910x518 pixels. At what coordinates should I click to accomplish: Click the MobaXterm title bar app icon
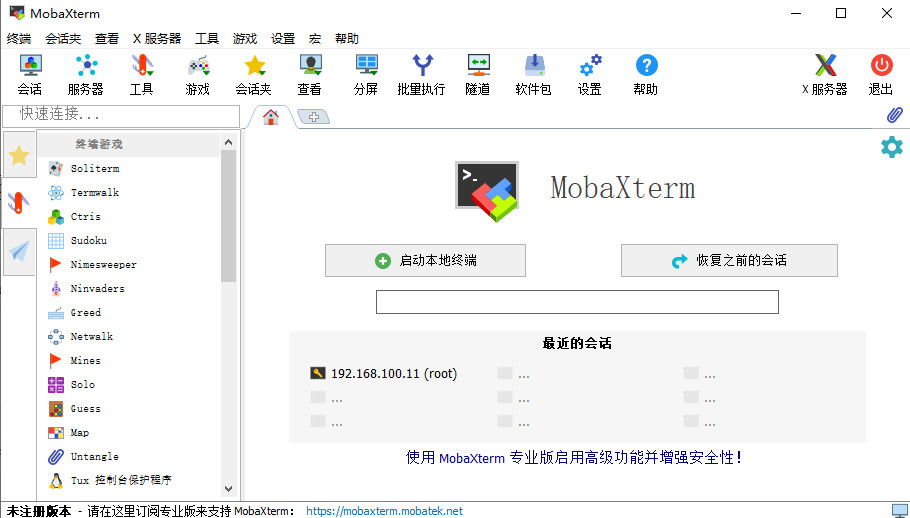click(x=17, y=13)
